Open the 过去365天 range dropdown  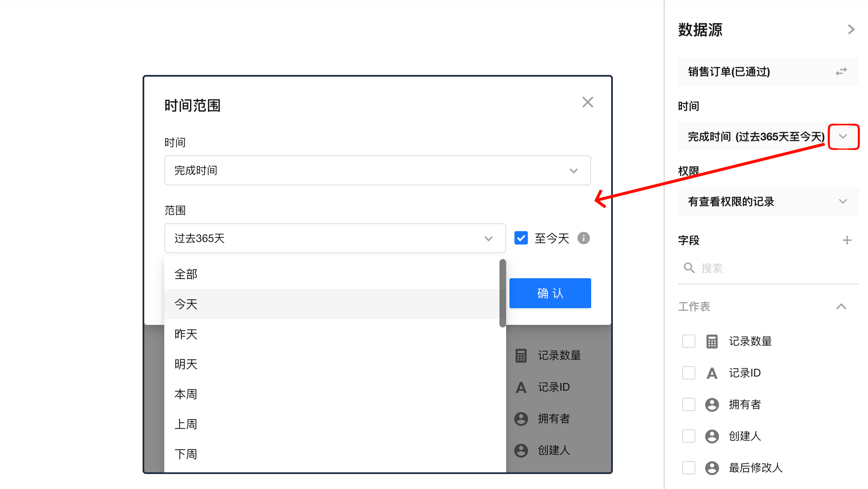pyautogui.click(x=335, y=238)
